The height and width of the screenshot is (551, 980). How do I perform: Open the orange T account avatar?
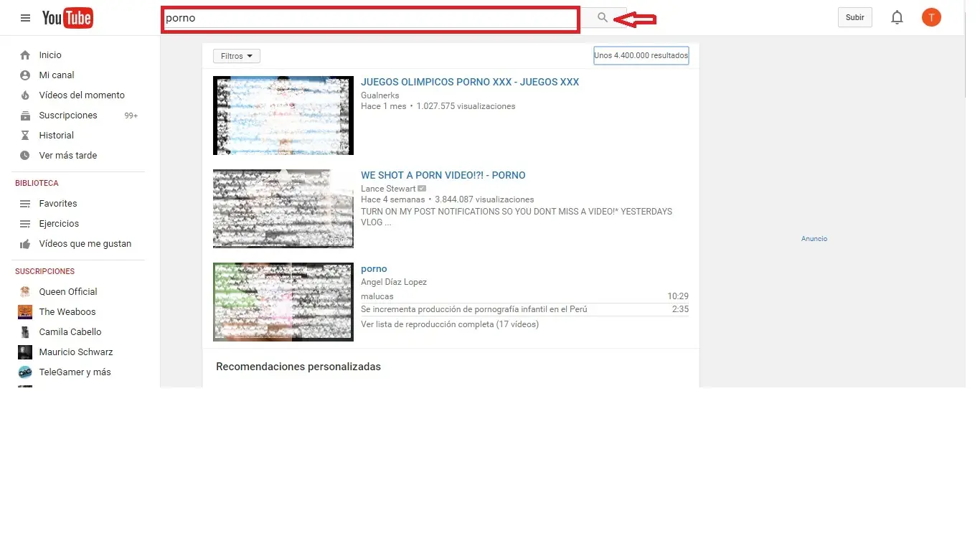931,17
